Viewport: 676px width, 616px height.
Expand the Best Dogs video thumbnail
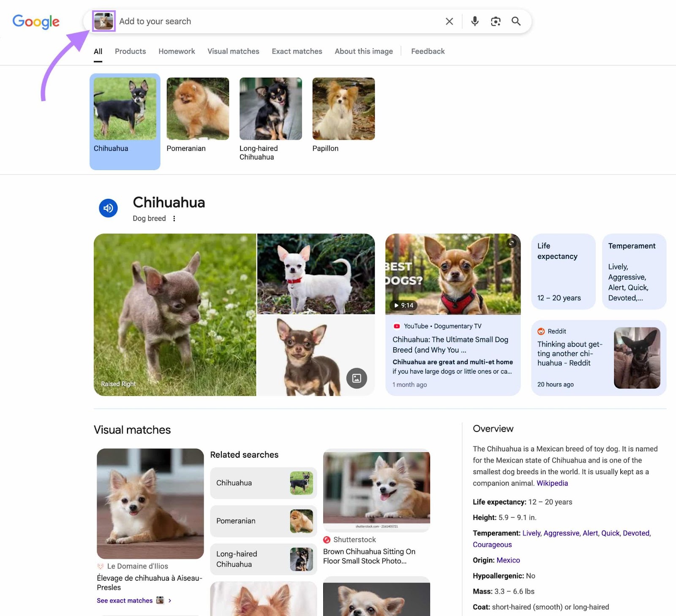coord(512,243)
